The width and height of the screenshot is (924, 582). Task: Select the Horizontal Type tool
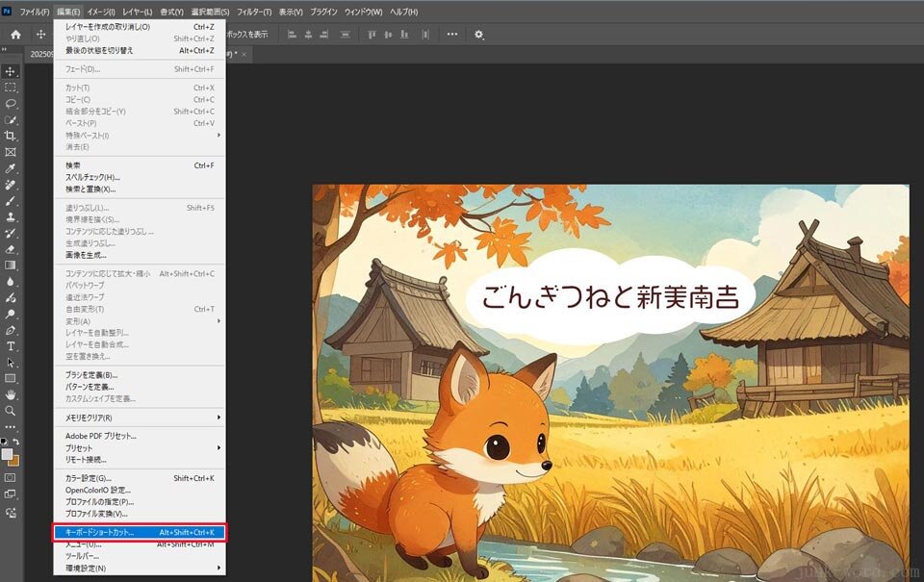[x=11, y=345]
